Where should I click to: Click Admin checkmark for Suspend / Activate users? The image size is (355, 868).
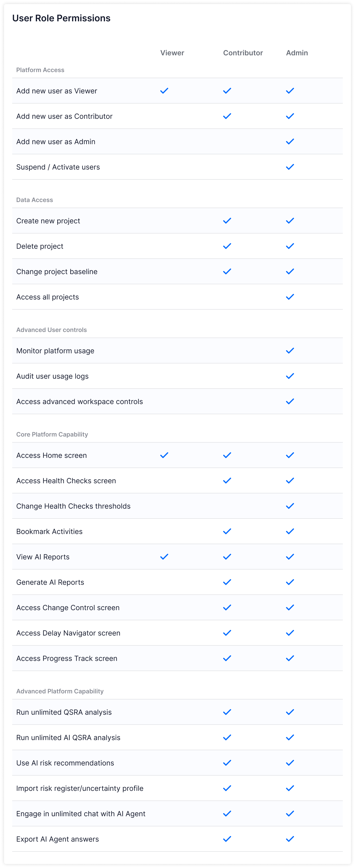pyautogui.click(x=290, y=167)
